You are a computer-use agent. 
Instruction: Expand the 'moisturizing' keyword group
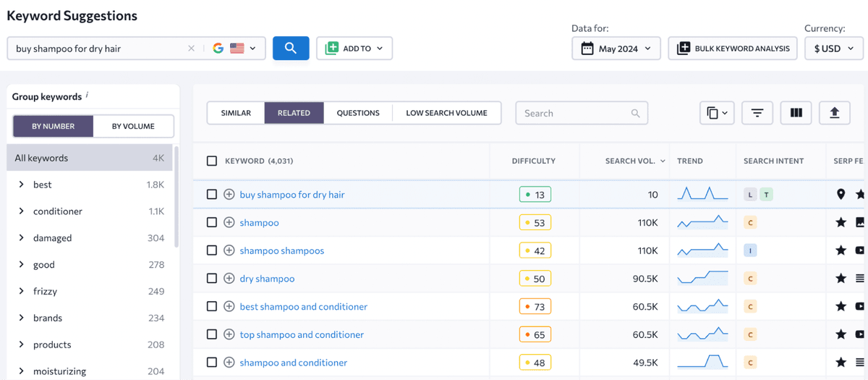tap(22, 371)
